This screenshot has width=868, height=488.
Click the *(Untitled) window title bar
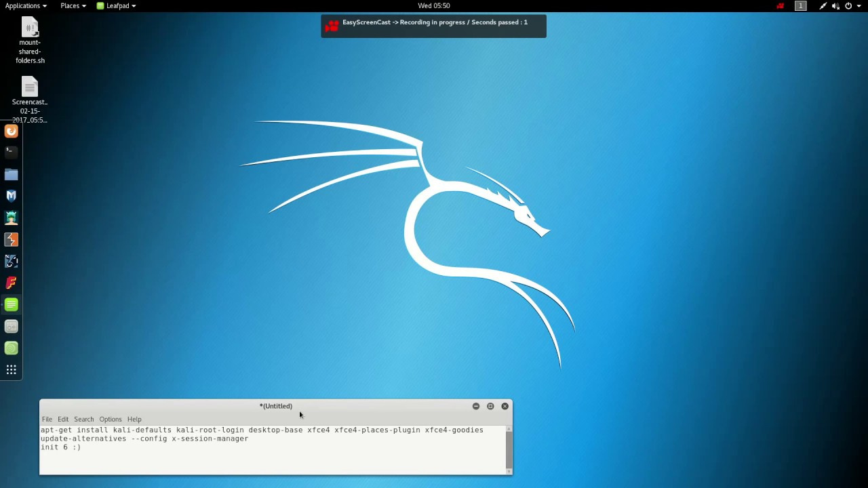tap(275, 406)
